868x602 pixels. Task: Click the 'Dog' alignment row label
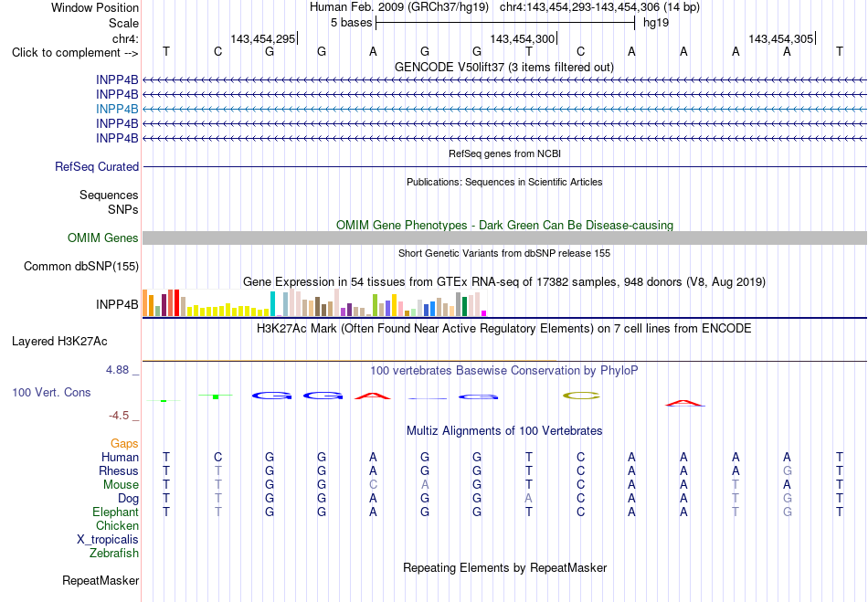pyautogui.click(x=129, y=499)
